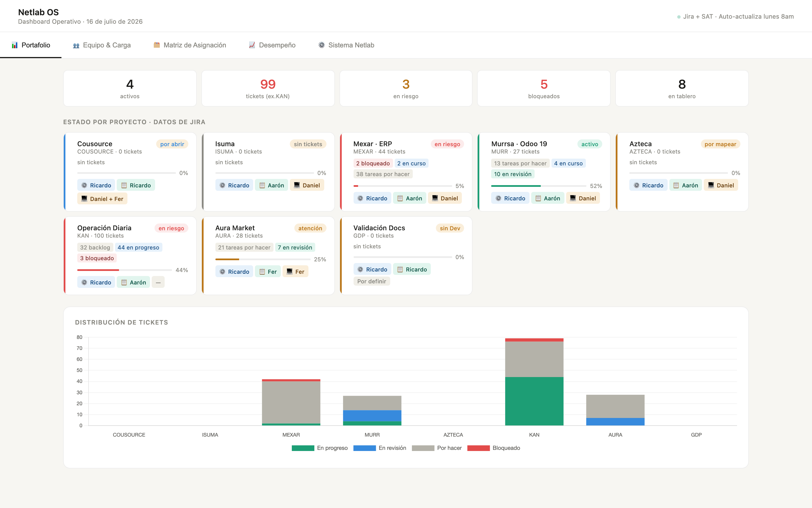
Task: Click the '2 bloqueado' tag in Mexar
Action: [373, 163]
